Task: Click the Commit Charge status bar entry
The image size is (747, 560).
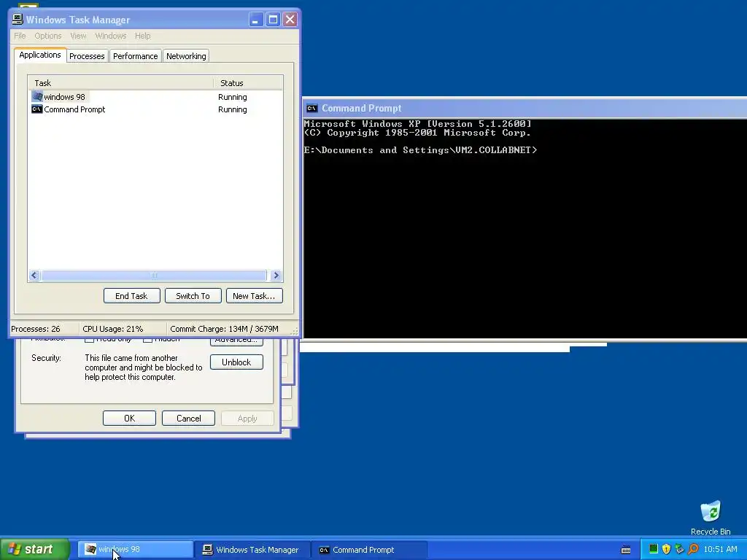Action: 224,329
